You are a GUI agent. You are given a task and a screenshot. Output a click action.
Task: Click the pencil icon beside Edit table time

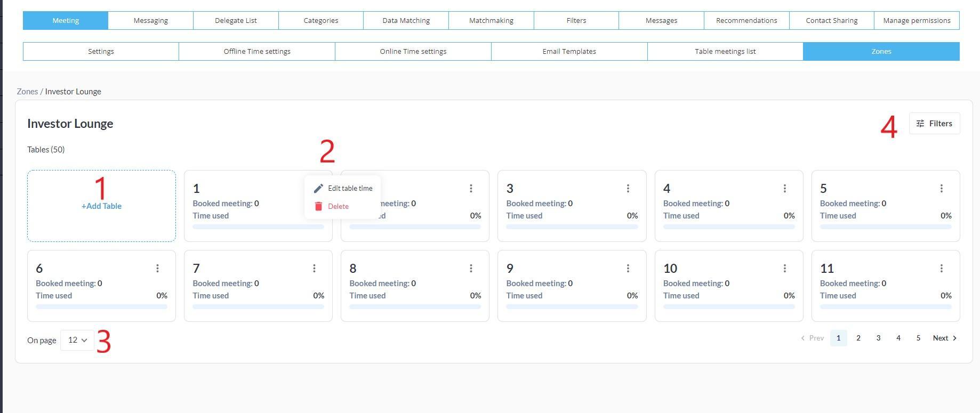pyautogui.click(x=318, y=188)
